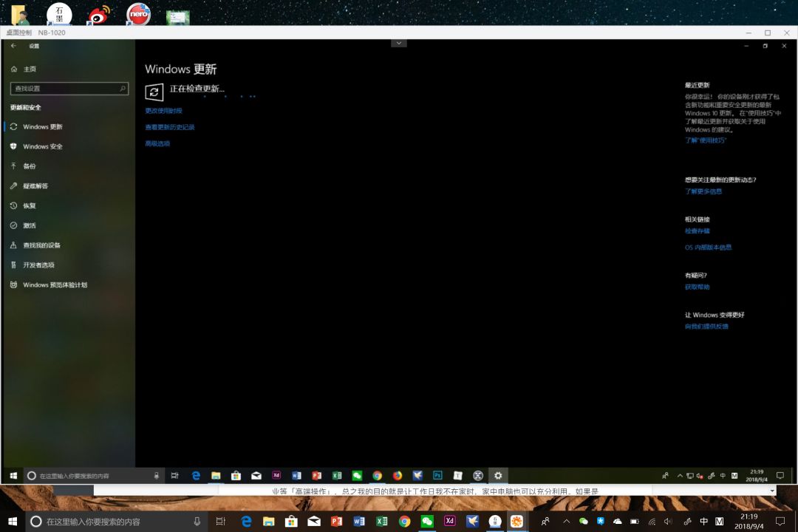Show hidden tray icons in the remote taskbar
The height and width of the screenshot is (532, 798).
[x=680, y=476]
